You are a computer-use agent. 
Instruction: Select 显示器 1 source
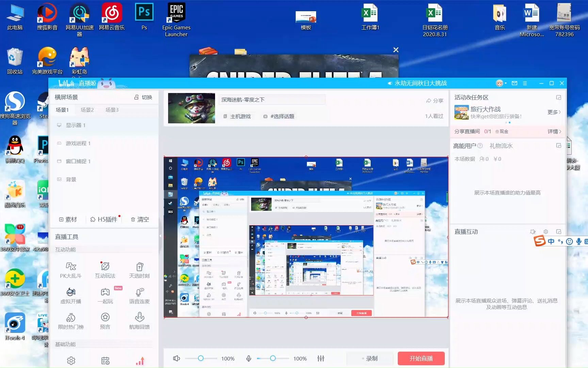point(104,125)
